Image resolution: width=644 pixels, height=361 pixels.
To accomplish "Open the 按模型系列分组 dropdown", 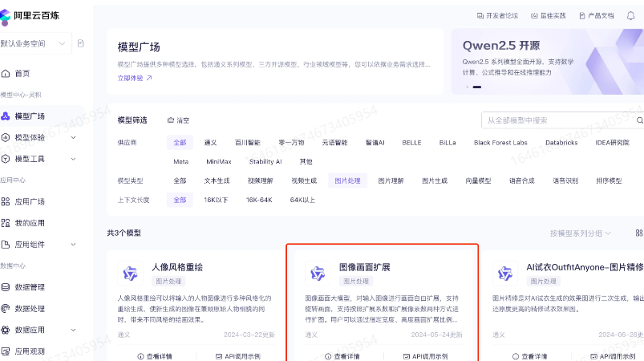I will (x=581, y=233).
